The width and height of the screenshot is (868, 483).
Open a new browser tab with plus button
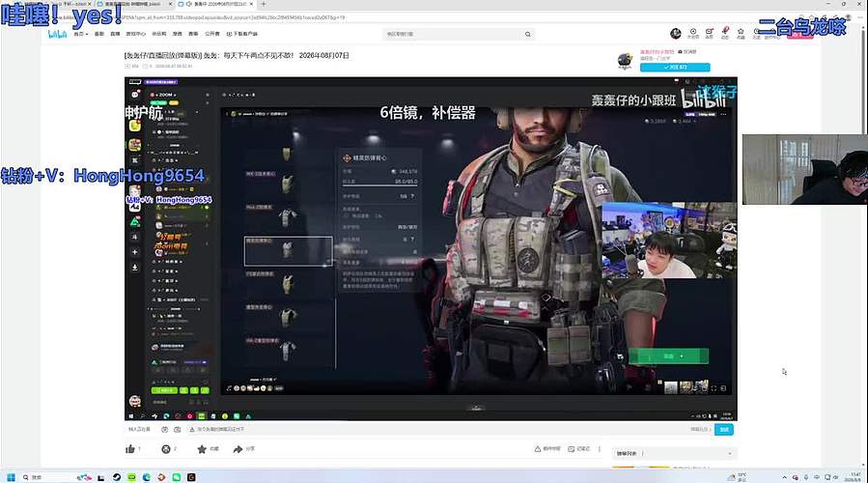tap(263, 4)
